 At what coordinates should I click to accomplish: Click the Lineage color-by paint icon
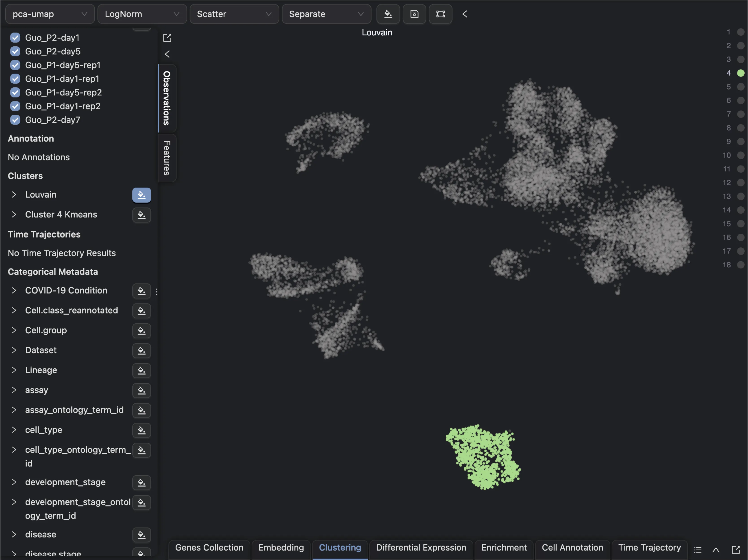(141, 371)
